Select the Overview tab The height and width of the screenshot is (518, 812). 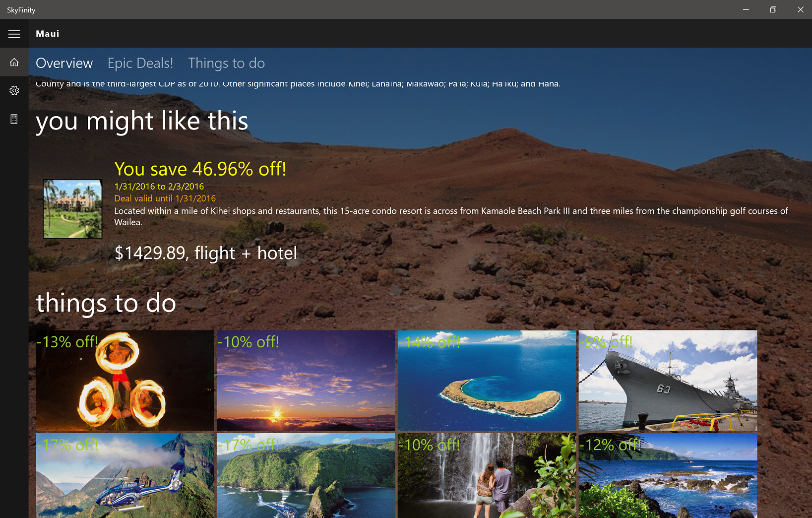point(64,63)
